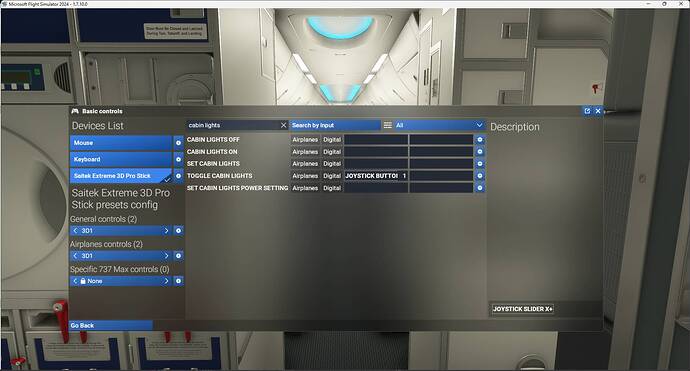This screenshot has width=690, height=371.
Task: Next preset arrow for General controls
Action: [x=166, y=231]
